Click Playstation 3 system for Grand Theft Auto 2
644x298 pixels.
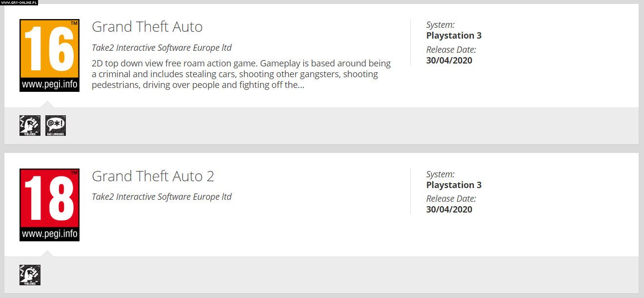pos(454,185)
